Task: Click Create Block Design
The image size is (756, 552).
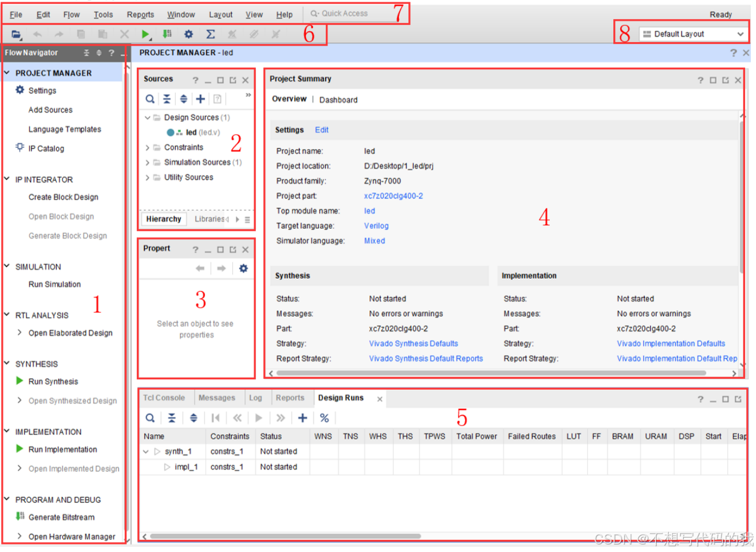Action: (x=64, y=197)
